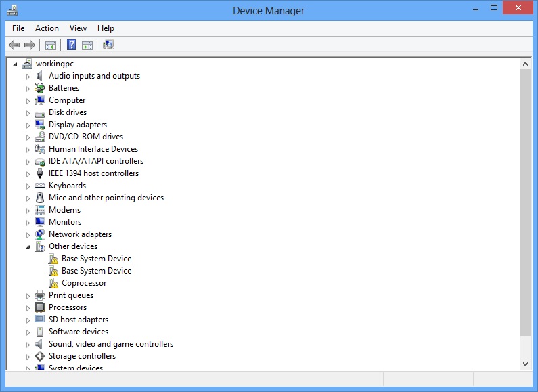This screenshot has width=538, height=392.
Task: Select the Processors category label
Action: (x=68, y=307)
